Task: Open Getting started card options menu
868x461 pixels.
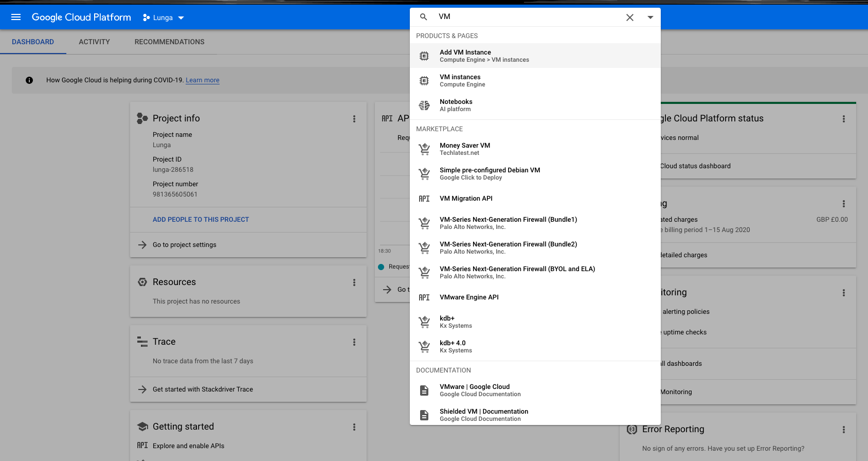Action: [x=354, y=427]
